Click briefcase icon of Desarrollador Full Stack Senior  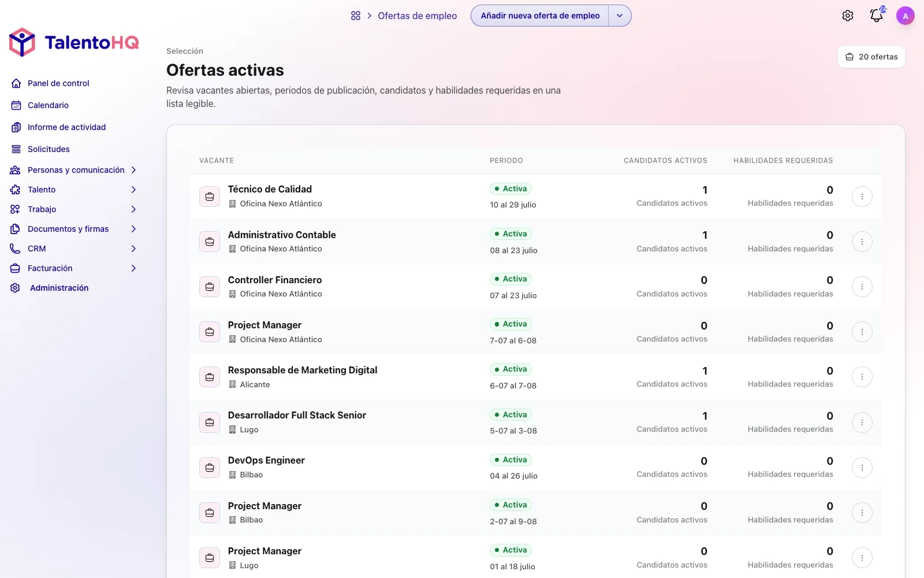click(210, 423)
